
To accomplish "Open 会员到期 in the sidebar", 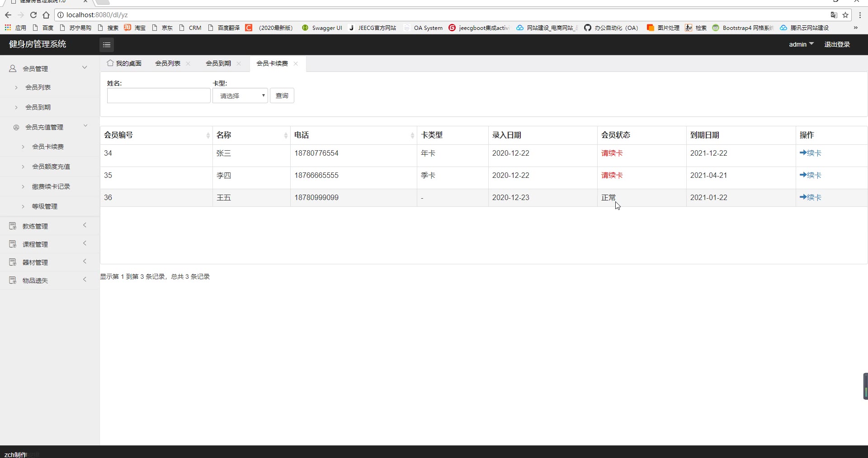I will [38, 107].
